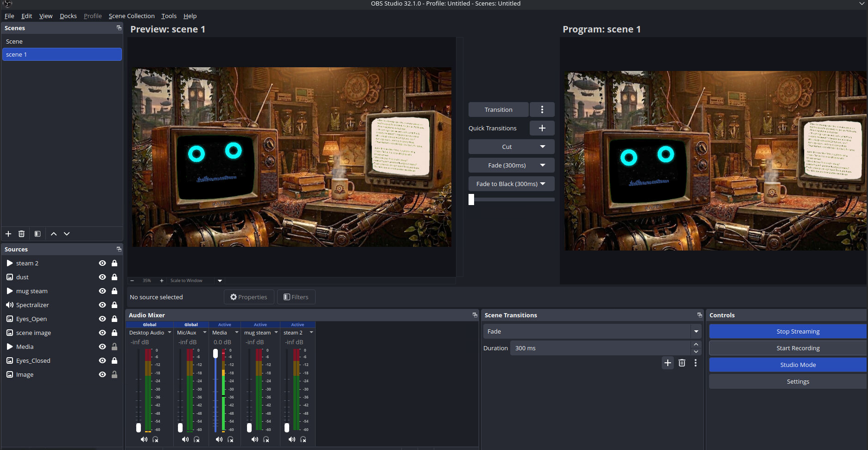Pop out the Audio Mixer dock
Image resolution: width=868 pixels, height=450 pixels.
pyautogui.click(x=474, y=315)
